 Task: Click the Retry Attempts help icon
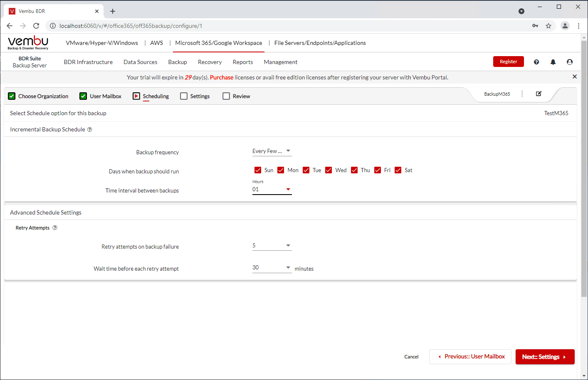(x=55, y=228)
